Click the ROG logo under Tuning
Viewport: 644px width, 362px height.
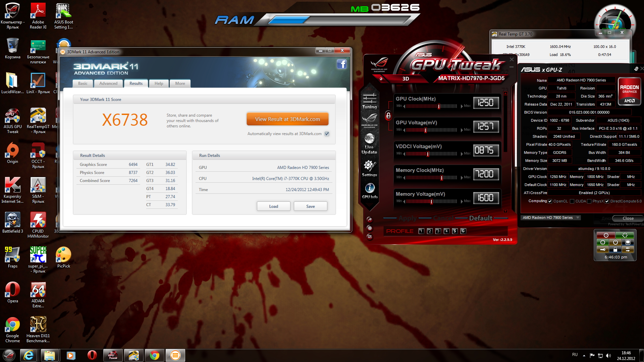tap(369, 120)
